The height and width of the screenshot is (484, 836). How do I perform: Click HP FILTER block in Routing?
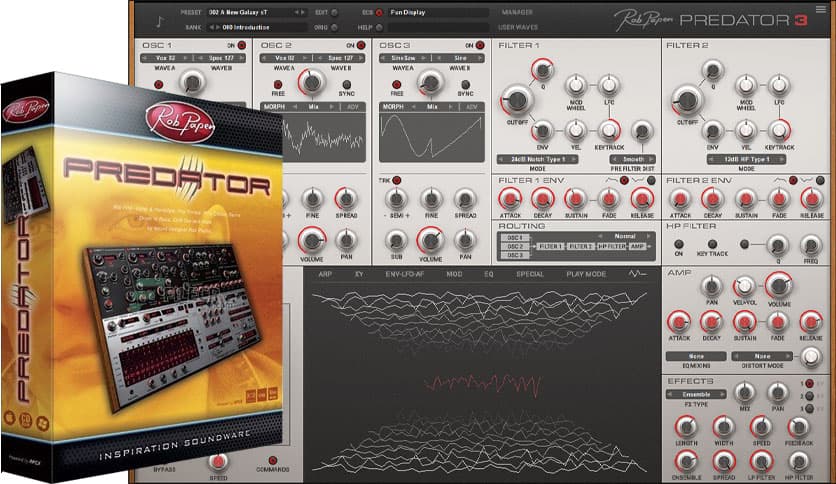coord(612,246)
